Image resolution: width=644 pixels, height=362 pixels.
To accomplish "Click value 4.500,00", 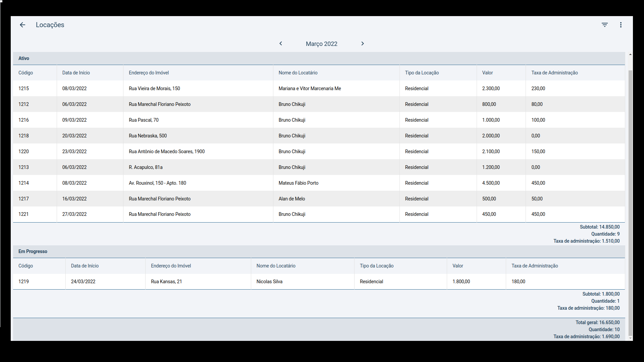I will pos(491,183).
